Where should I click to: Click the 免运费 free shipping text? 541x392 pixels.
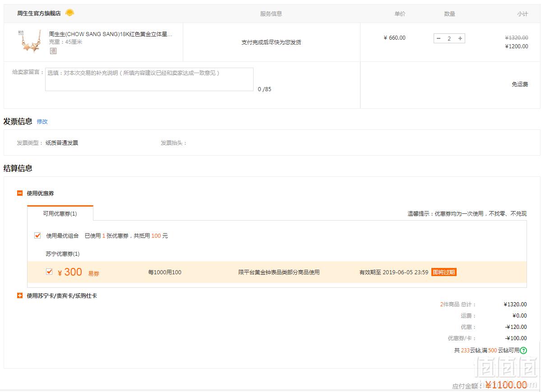[x=520, y=84]
